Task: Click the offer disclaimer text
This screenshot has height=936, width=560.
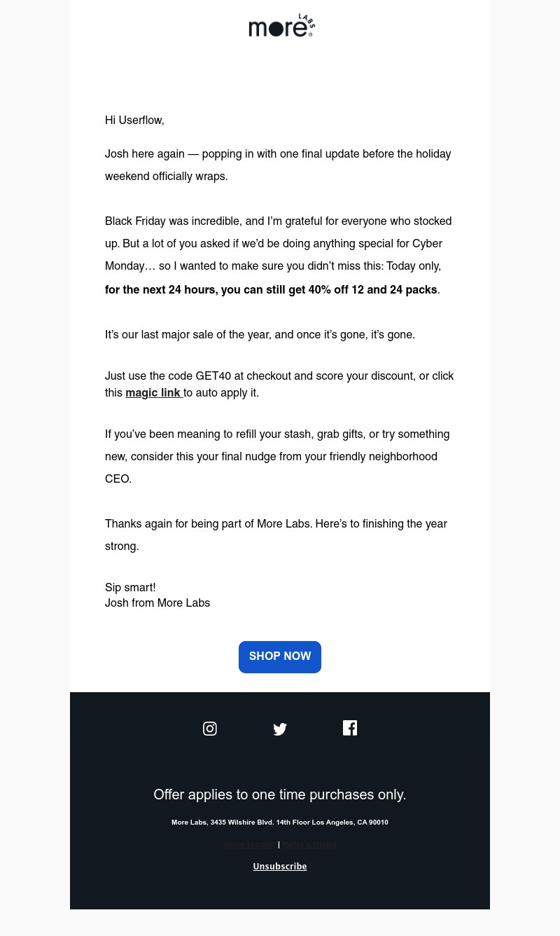Action: [x=280, y=795]
